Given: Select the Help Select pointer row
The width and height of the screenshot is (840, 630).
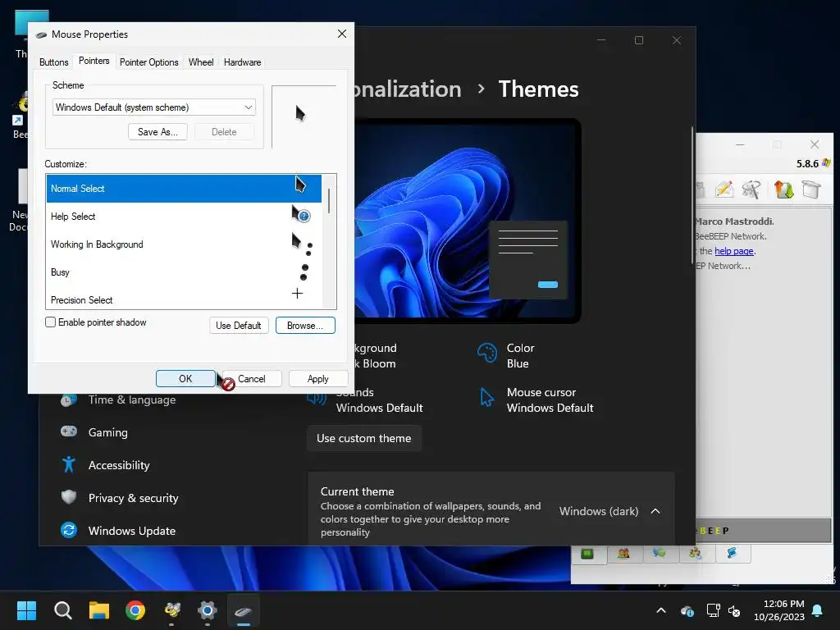Looking at the screenshot, I should 184,217.
